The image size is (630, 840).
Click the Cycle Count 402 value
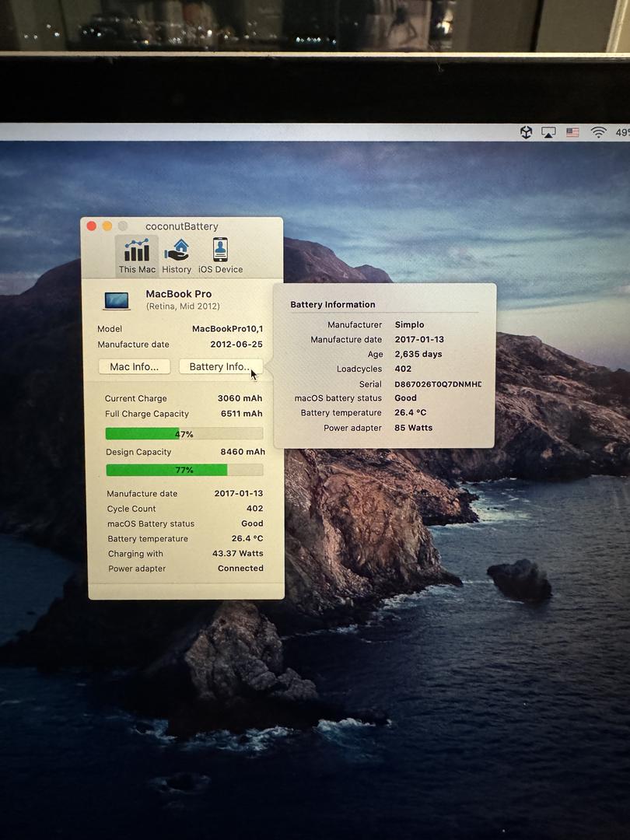point(255,509)
